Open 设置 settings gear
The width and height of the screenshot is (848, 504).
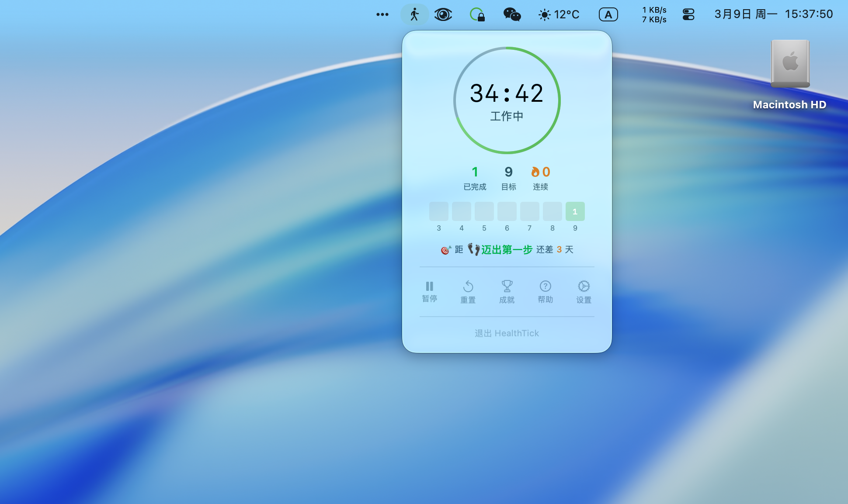[x=584, y=292]
